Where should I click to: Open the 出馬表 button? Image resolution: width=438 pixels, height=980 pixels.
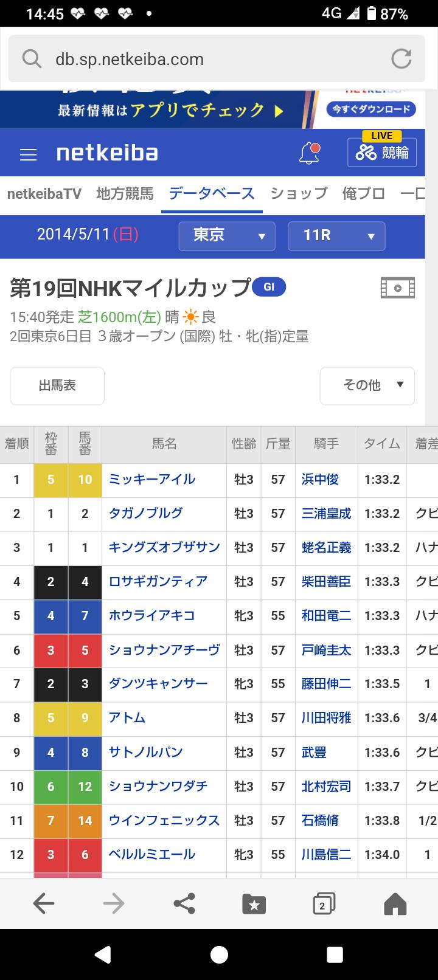point(57,385)
